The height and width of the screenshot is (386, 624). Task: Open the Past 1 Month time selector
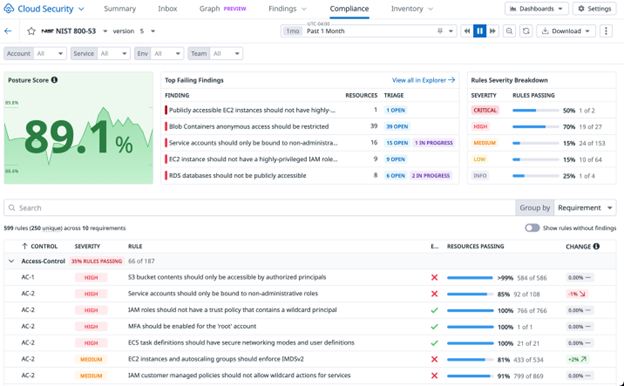(369, 31)
